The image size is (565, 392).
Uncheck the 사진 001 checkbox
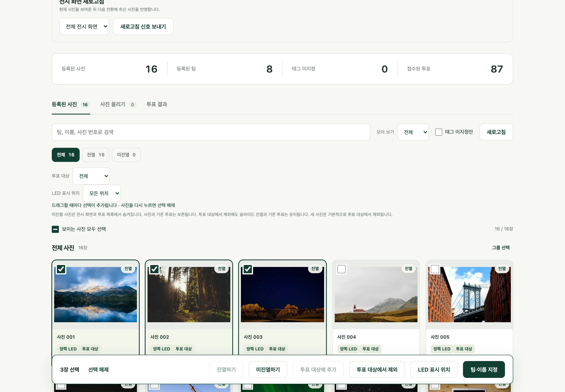(61, 269)
